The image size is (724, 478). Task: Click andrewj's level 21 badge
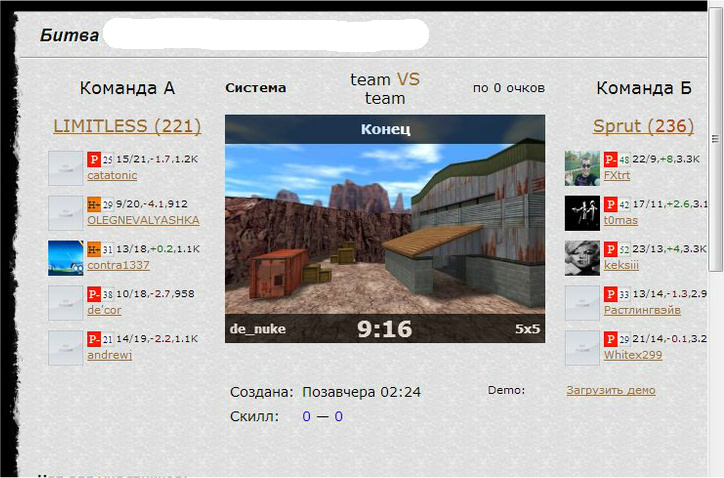(x=107, y=339)
